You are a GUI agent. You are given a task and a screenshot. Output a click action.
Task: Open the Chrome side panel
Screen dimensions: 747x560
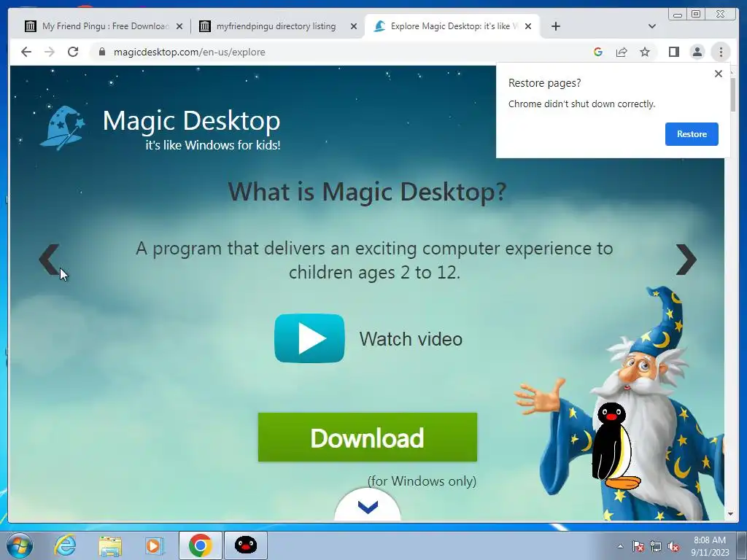pos(673,52)
